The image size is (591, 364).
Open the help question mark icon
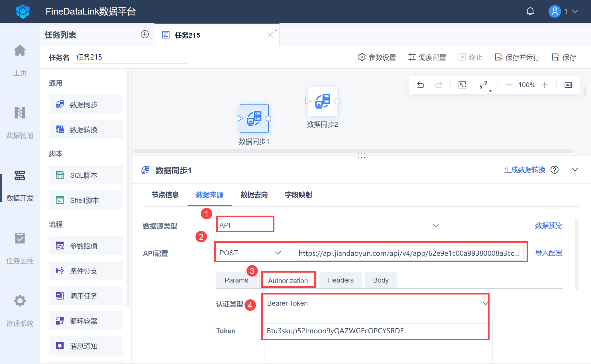(555, 170)
